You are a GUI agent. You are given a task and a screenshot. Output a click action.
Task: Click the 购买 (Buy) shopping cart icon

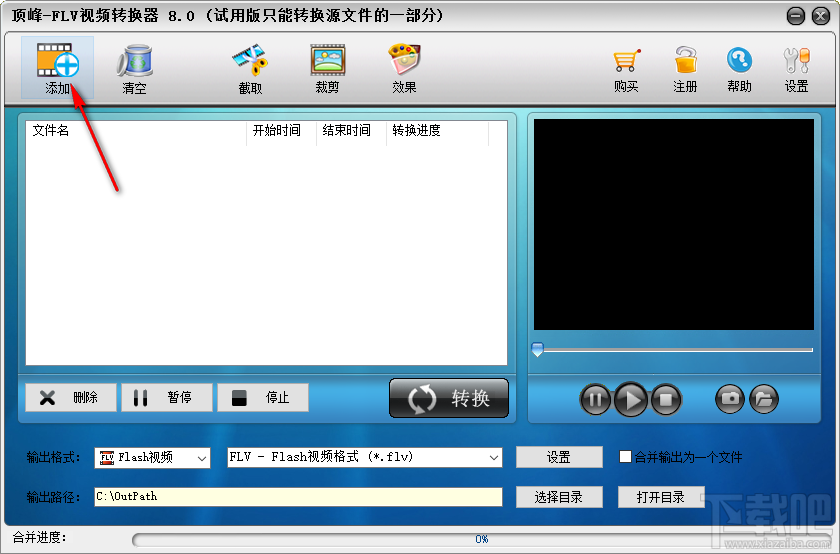click(626, 70)
